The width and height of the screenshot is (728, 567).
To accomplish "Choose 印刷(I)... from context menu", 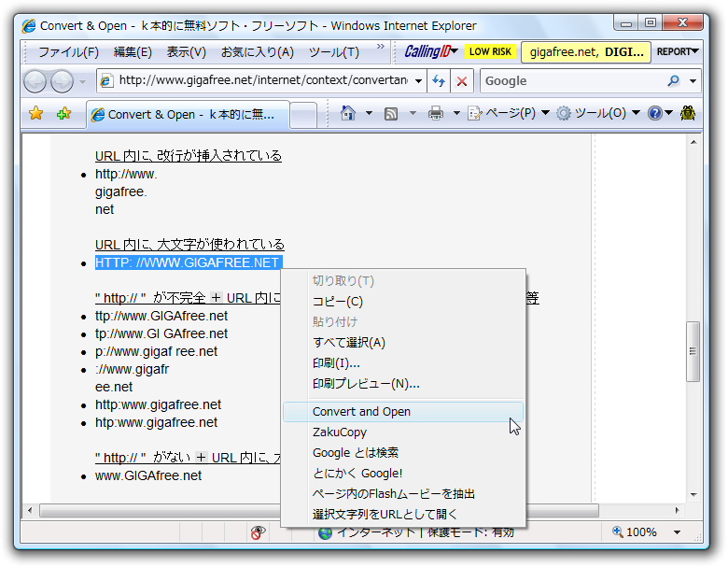I will [x=403, y=363].
